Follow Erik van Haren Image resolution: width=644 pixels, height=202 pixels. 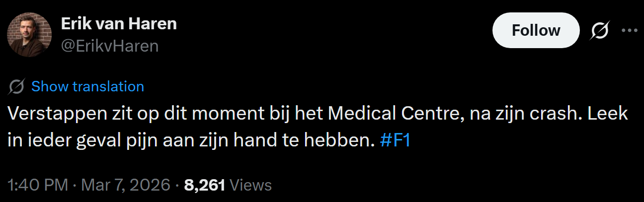pyautogui.click(x=536, y=31)
